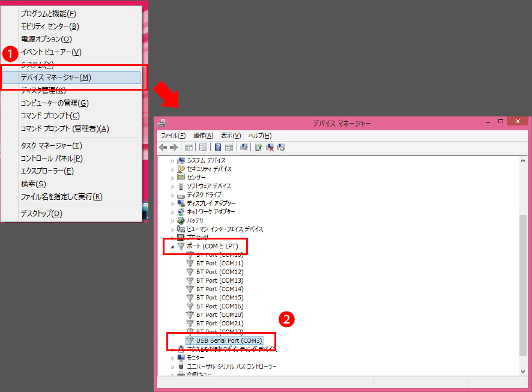Toggle the action pane toolbar icon

[x=229, y=147]
